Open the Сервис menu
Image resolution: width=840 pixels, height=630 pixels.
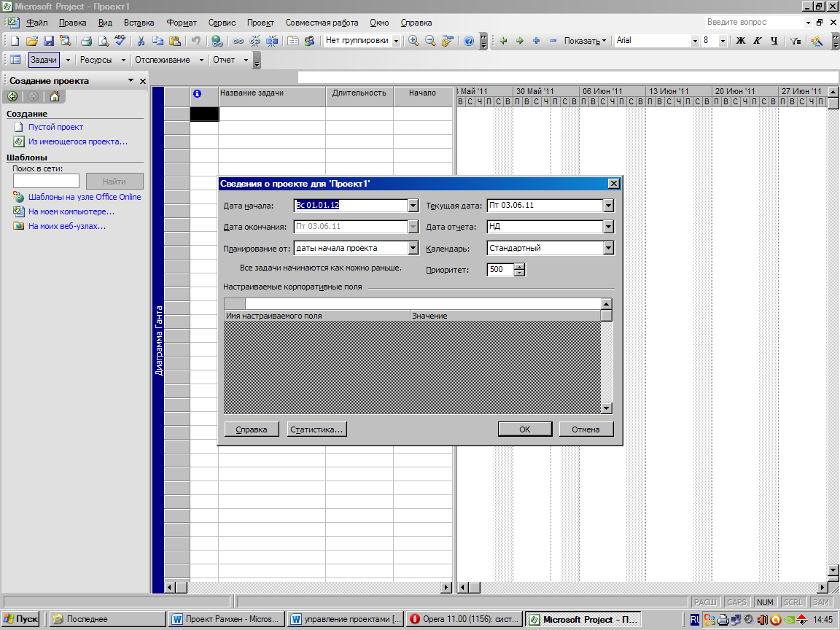tap(222, 23)
